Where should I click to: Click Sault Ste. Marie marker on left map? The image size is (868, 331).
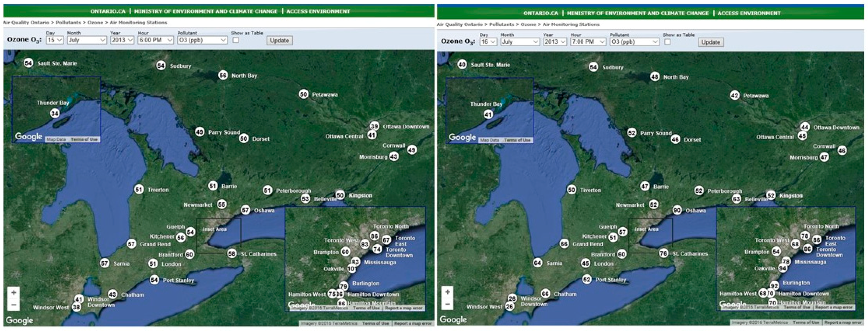point(28,63)
